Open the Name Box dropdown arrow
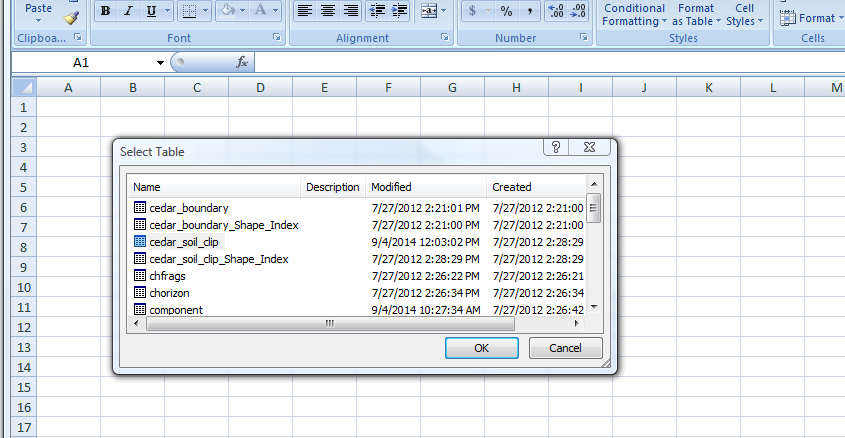The image size is (845, 438). (160, 62)
